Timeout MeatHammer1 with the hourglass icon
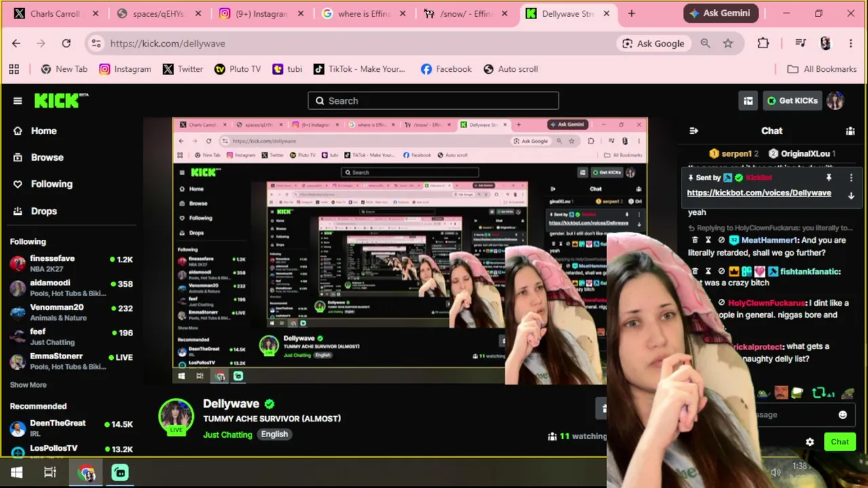The height and width of the screenshot is (488, 868). point(708,240)
